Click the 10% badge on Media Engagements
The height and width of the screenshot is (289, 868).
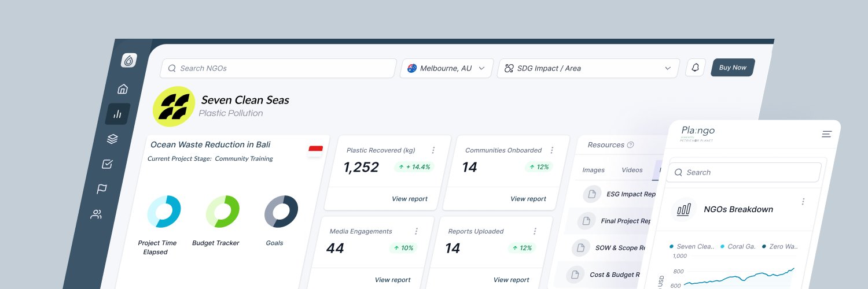click(403, 248)
